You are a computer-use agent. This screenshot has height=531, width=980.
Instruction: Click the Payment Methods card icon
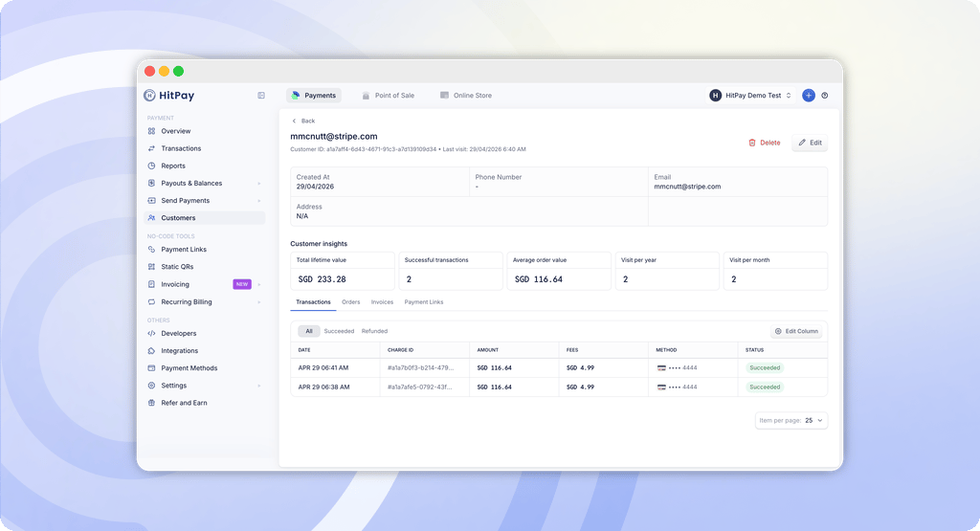pyautogui.click(x=151, y=368)
